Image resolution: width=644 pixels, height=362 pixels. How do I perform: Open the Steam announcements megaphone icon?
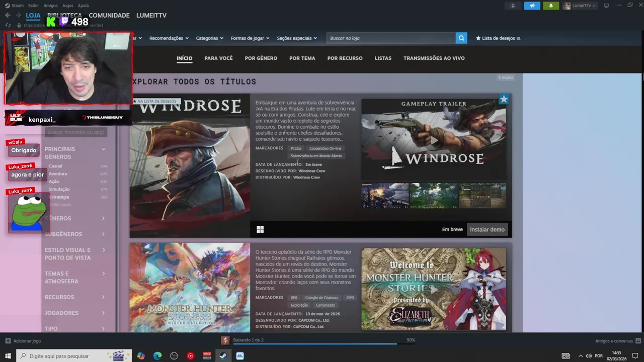pos(532,6)
